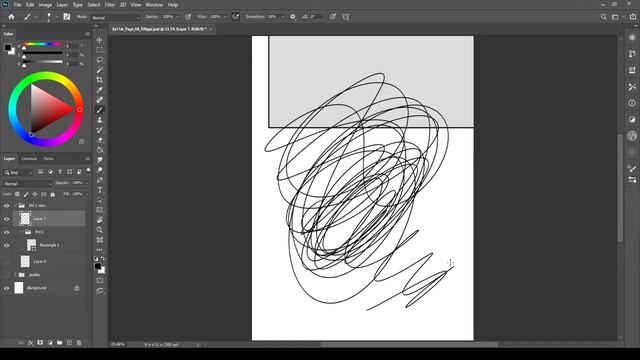This screenshot has width=640, height=360.
Task: Open the layer Kind filter dropdown
Action: pyautogui.click(x=18, y=173)
